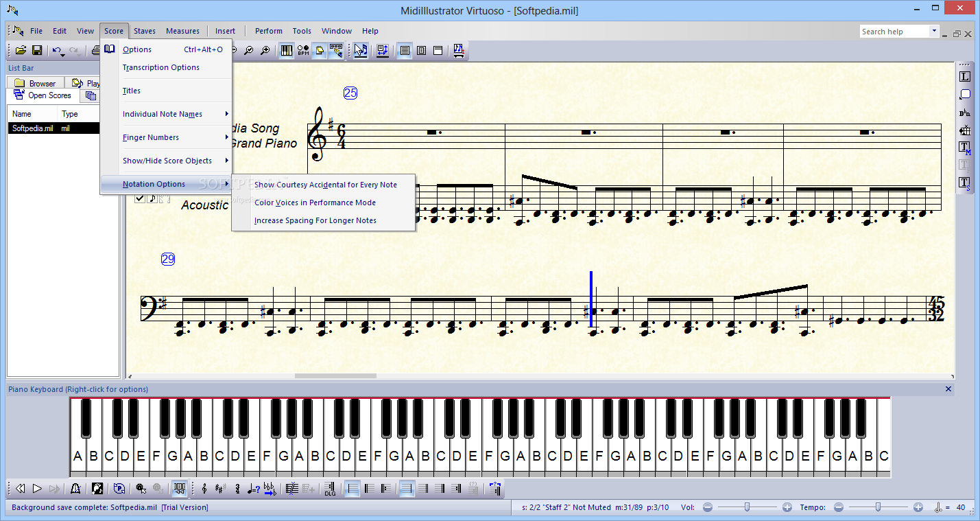Toggle the score scrolling arrows icon
This screenshot has width=980, height=521.
coord(180,489)
